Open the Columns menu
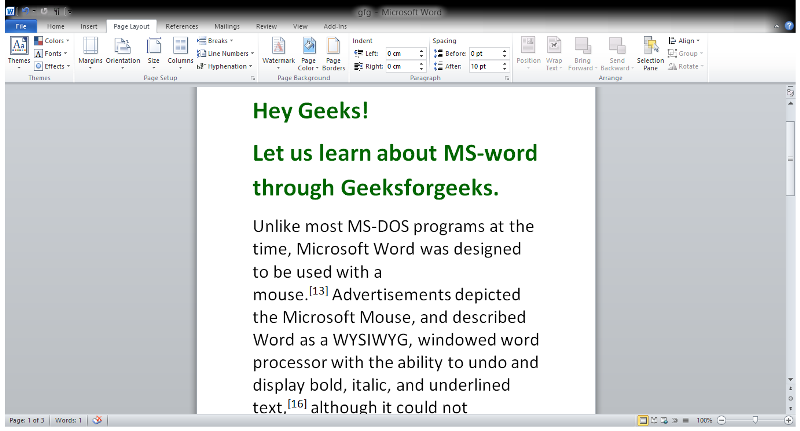The image size is (800, 431). click(x=181, y=53)
